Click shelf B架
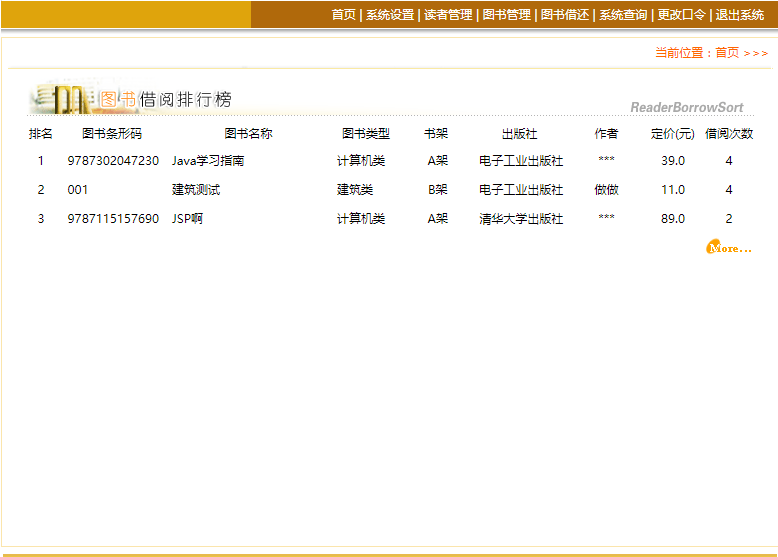The height and width of the screenshot is (557, 778). pos(438,189)
